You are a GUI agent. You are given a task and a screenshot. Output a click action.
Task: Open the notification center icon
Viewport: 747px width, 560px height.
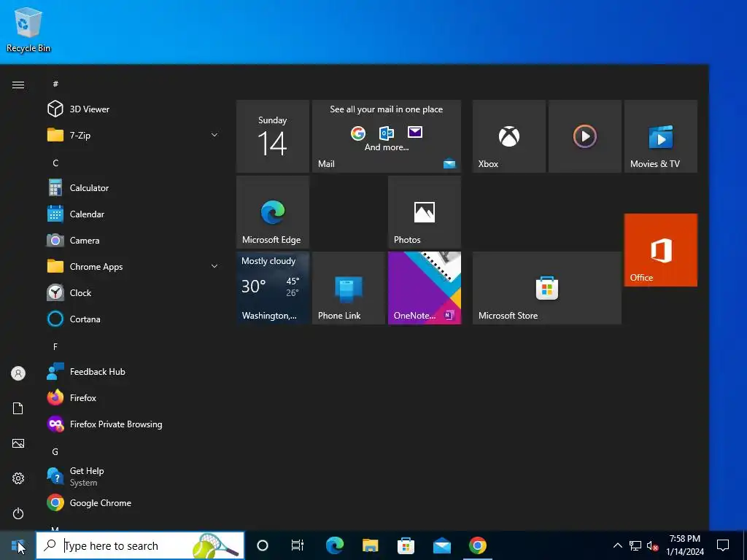point(723,545)
